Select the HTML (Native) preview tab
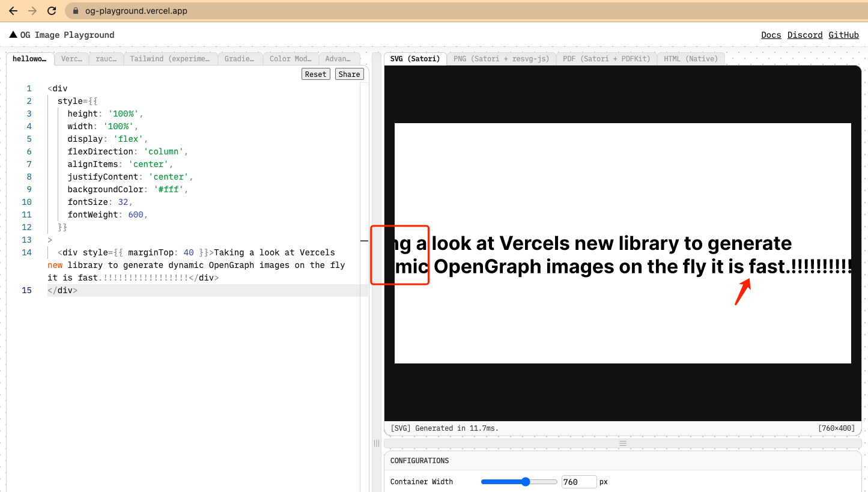This screenshot has height=492, width=868. [x=690, y=58]
